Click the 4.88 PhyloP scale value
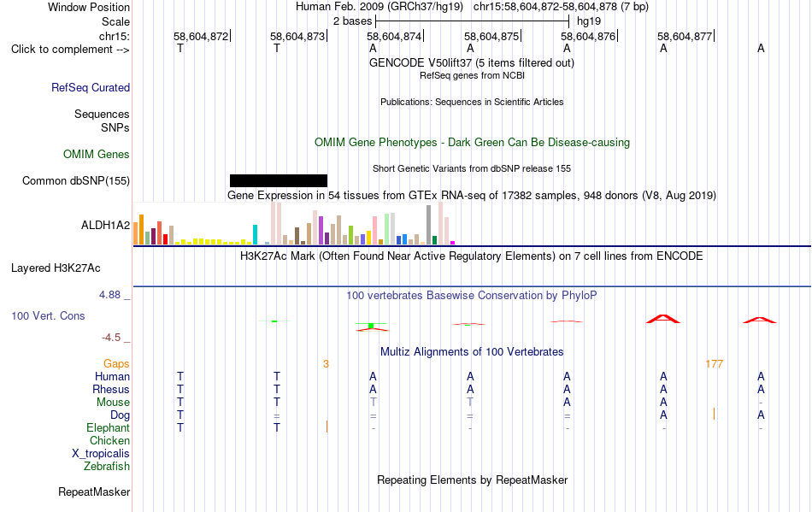 coord(109,295)
